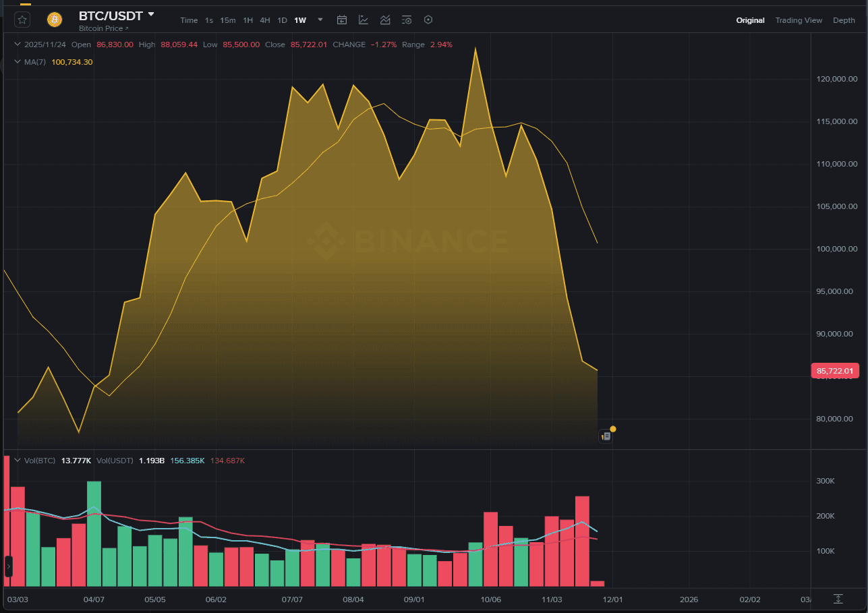
Task: Select the 1D timeframe
Action: (283, 20)
